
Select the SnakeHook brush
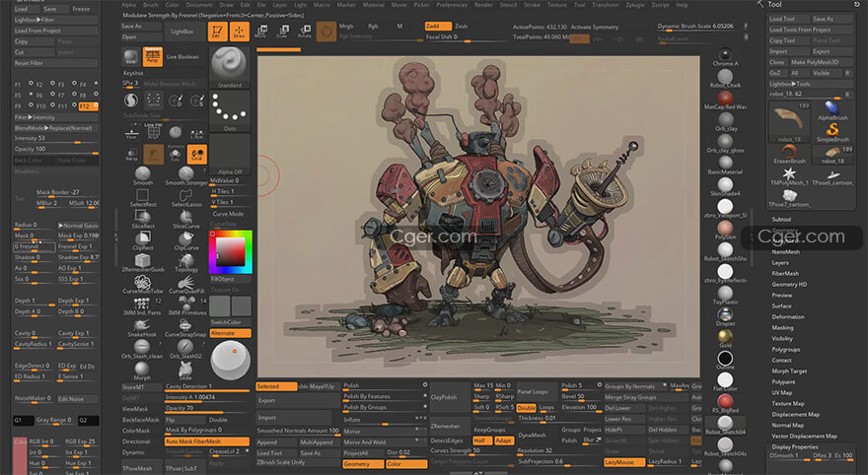tap(142, 328)
